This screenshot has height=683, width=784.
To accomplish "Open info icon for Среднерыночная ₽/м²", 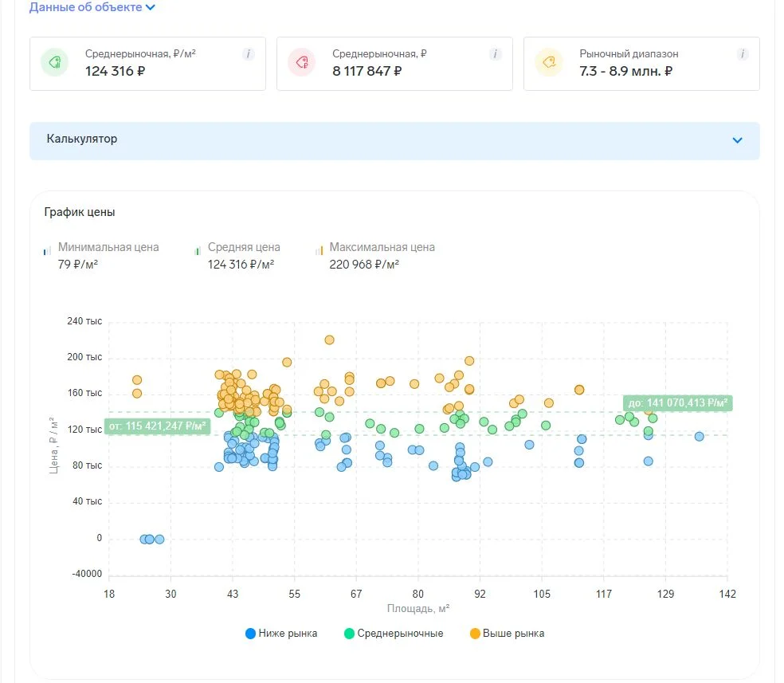I will (248, 54).
